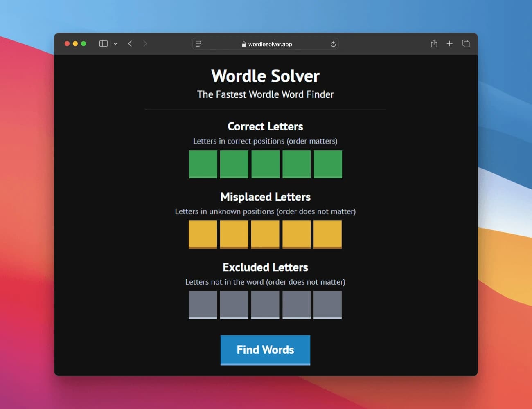Select the last Correct Letters green tile
The image size is (532, 409).
[x=327, y=164]
